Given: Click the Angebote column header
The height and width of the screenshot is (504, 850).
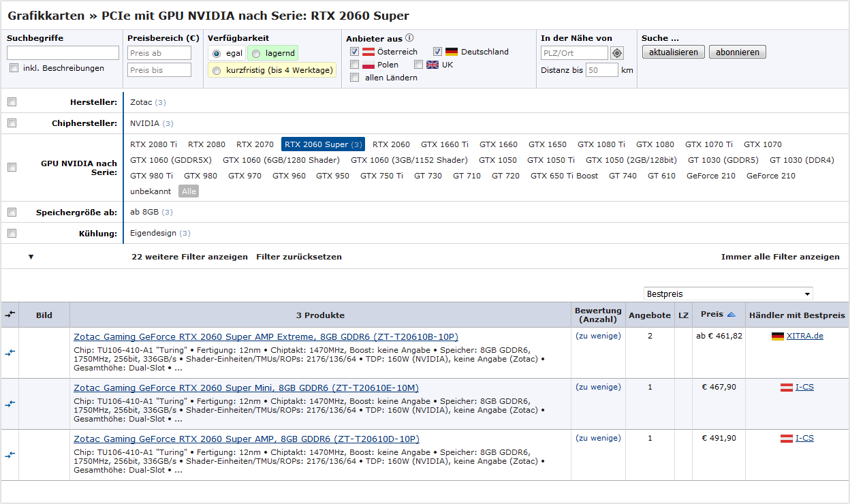Looking at the screenshot, I should point(650,315).
